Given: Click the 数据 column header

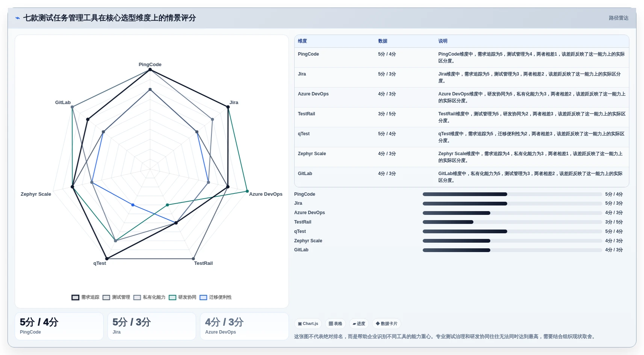Looking at the screenshot, I should (383, 41).
